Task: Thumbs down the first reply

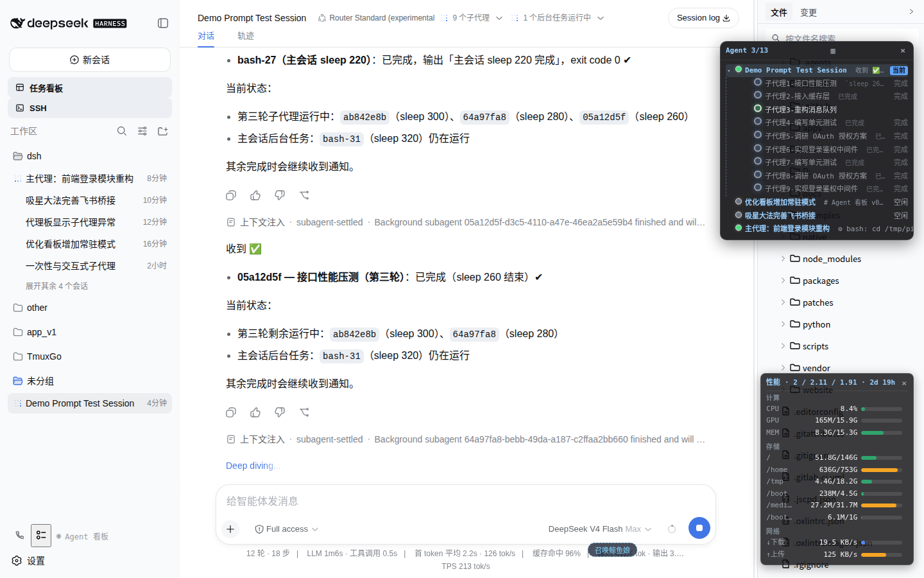Action: coord(280,195)
